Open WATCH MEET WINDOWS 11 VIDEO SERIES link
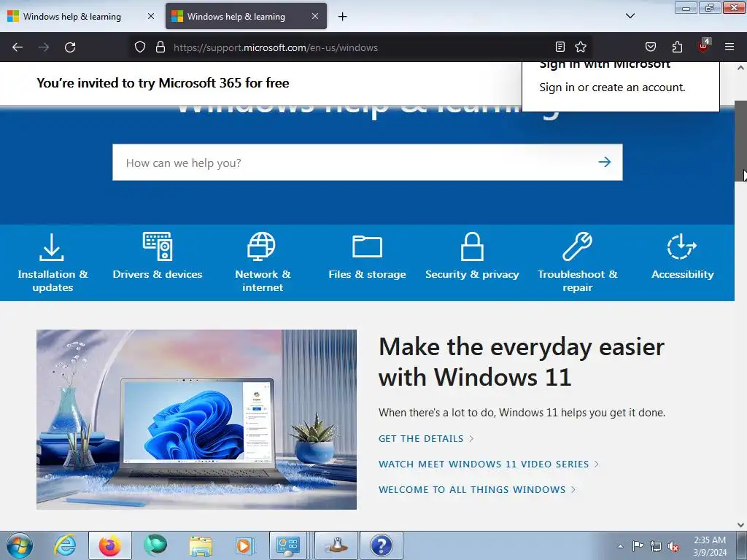Image resolution: width=747 pixels, height=560 pixels. pyautogui.click(x=488, y=464)
